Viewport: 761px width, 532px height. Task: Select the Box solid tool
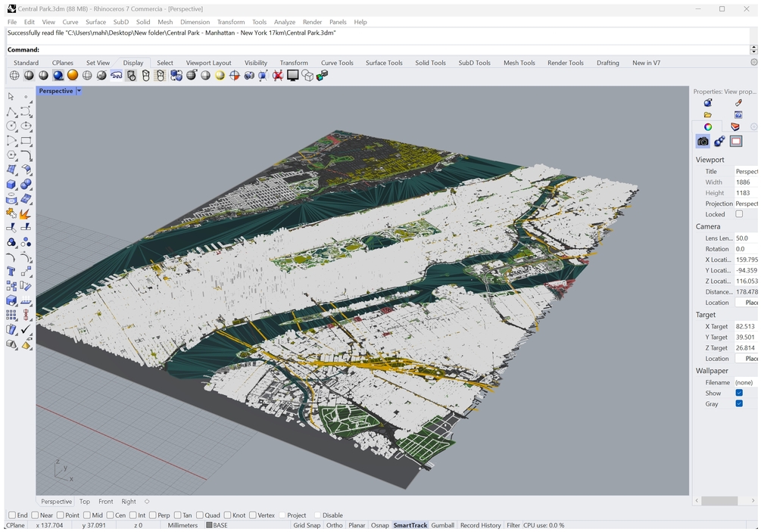tap(11, 184)
